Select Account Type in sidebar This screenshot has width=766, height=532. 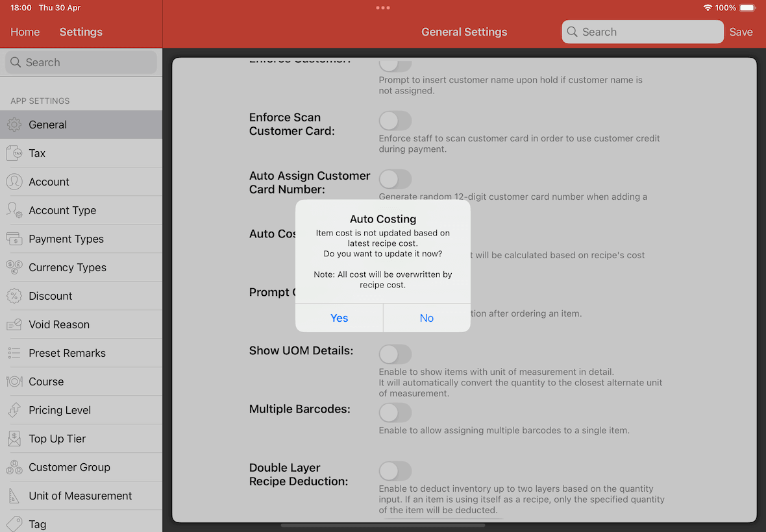tap(81, 210)
